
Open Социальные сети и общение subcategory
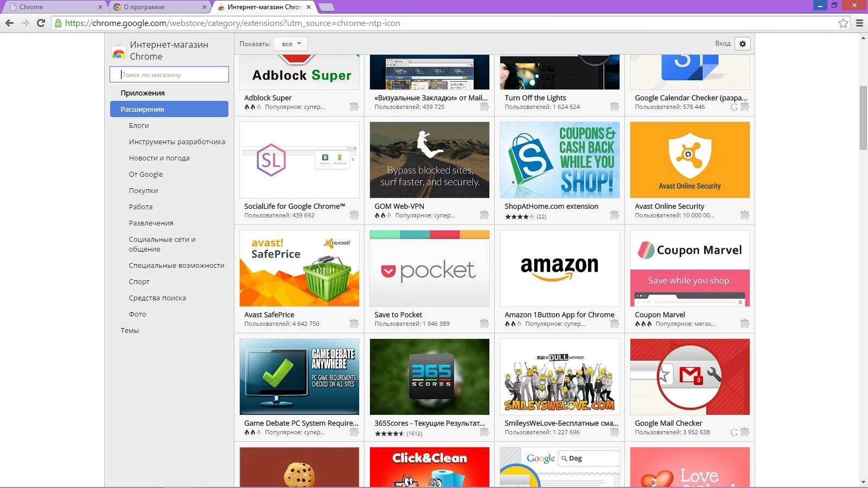click(x=162, y=244)
